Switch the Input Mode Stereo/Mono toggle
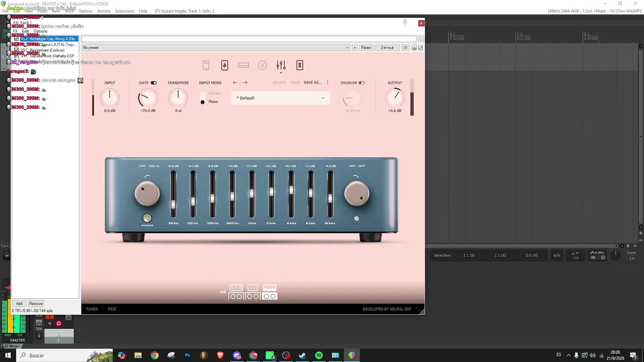This screenshot has width=644, height=362. point(203,98)
